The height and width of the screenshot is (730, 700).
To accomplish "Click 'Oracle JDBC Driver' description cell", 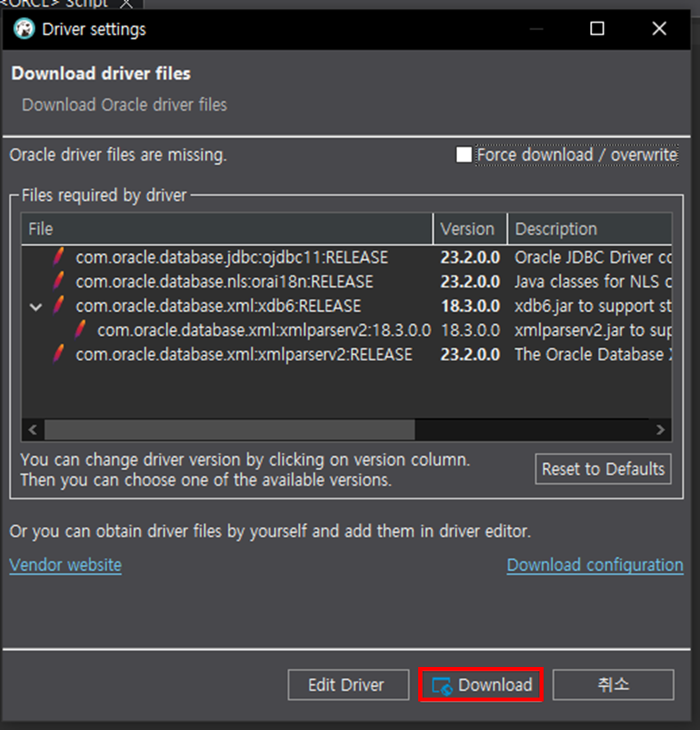I will point(593,257).
